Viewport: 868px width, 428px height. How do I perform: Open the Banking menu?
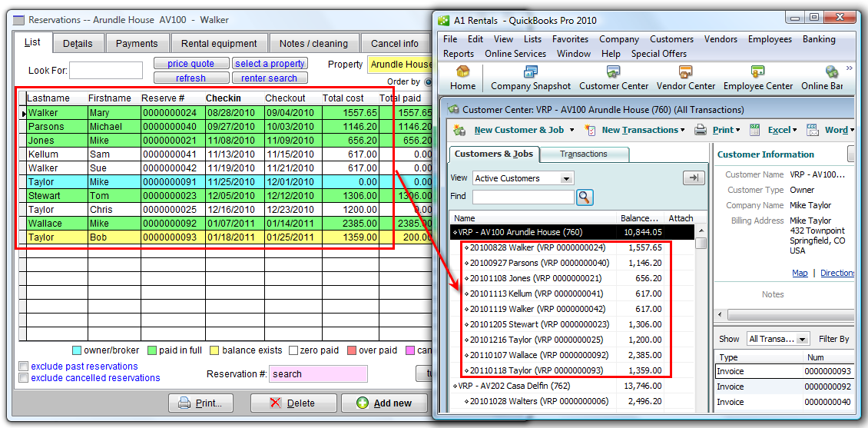[x=819, y=39]
